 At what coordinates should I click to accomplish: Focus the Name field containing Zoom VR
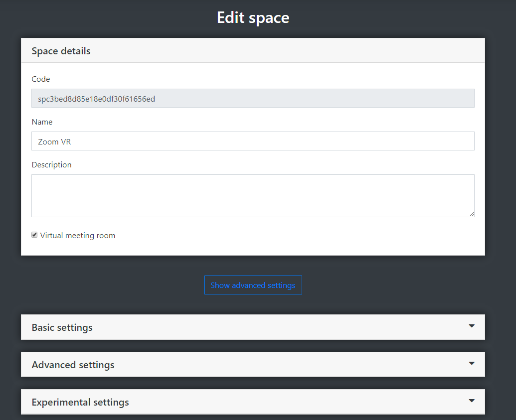(253, 141)
